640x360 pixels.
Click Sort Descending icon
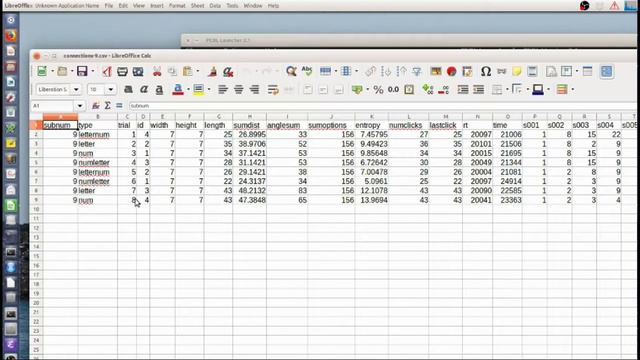click(x=401, y=71)
